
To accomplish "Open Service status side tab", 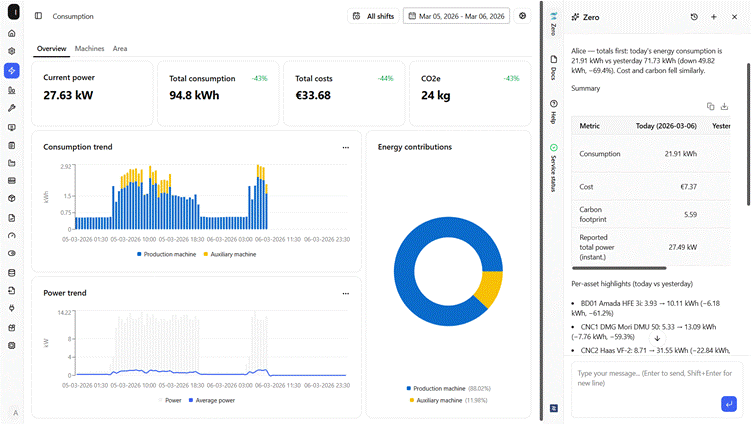I will tap(553, 168).
